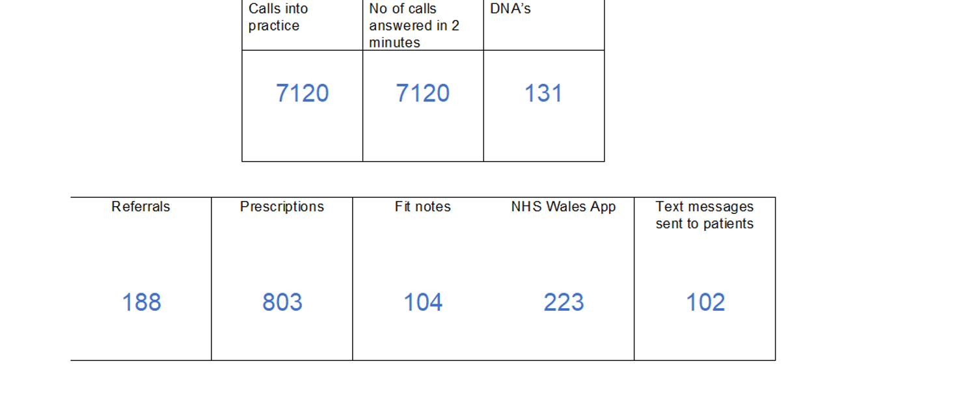Select the NHS Wales App value 223
Image resolution: width=980 pixels, height=409 pixels.
pos(564,302)
